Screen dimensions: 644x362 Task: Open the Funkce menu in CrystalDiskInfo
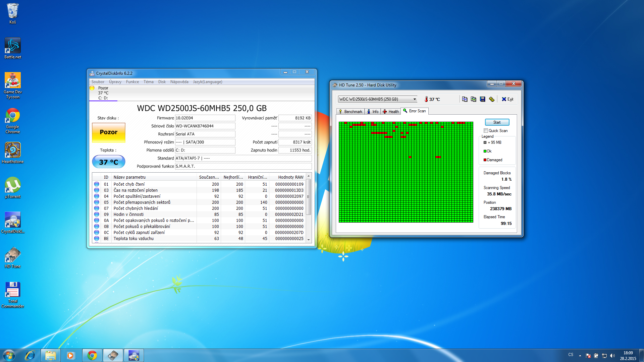pyautogui.click(x=132, y=82)
